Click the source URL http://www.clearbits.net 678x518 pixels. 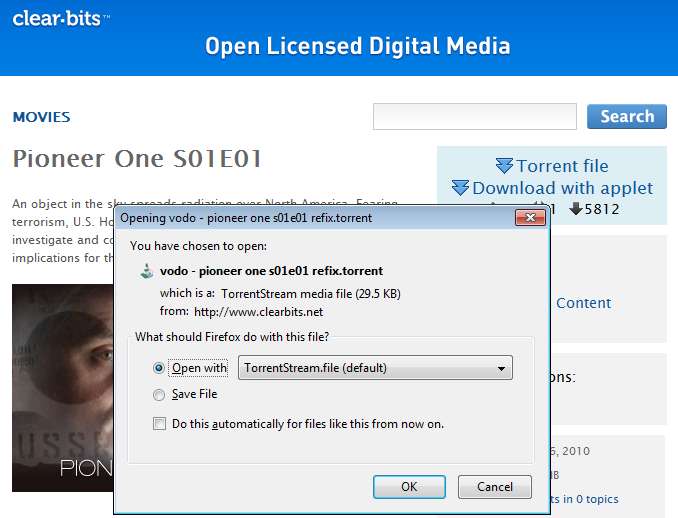(x=258, y=312)
